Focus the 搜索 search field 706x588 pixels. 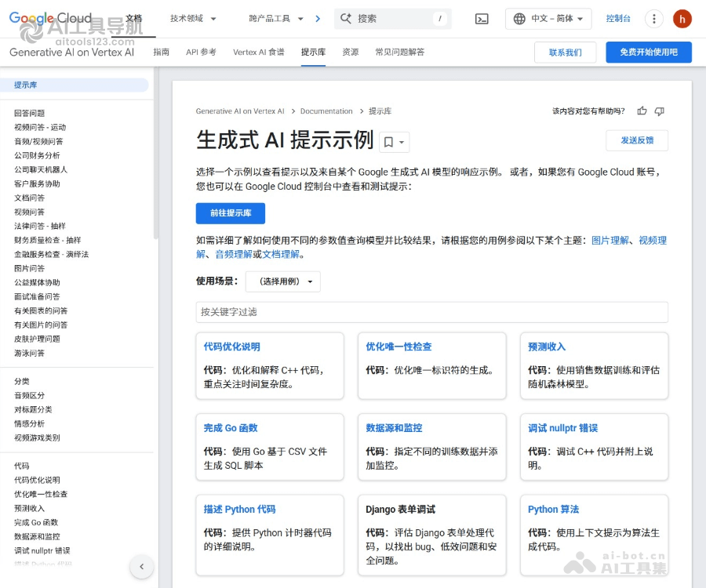coord(393,19)
